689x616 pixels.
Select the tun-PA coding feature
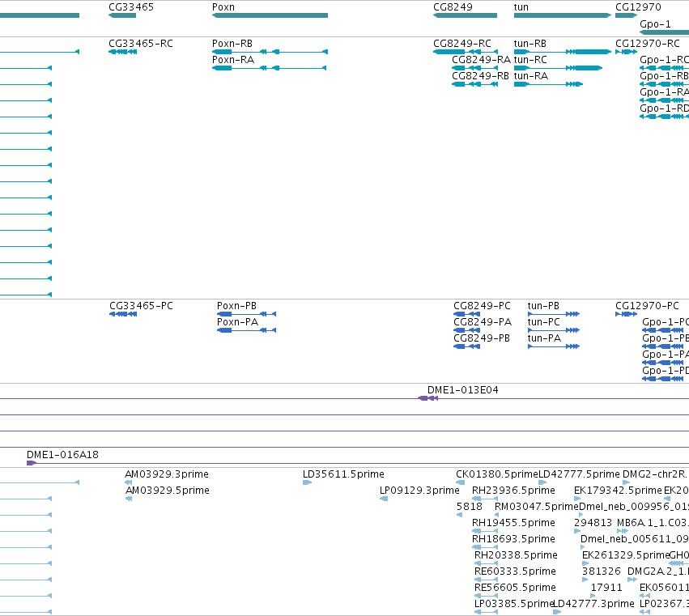pos(554,346)
